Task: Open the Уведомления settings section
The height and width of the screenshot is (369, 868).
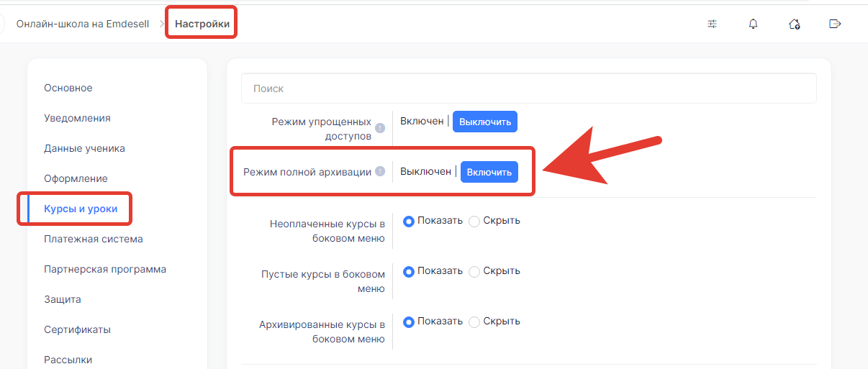Action: [77, 118]
